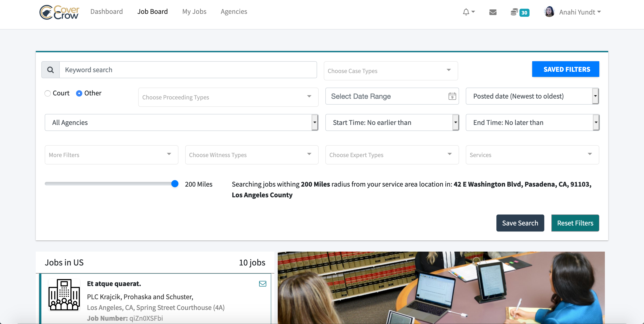Click the coins credits icon
Screen dimensions: 644x324
(x=514, y=12)
